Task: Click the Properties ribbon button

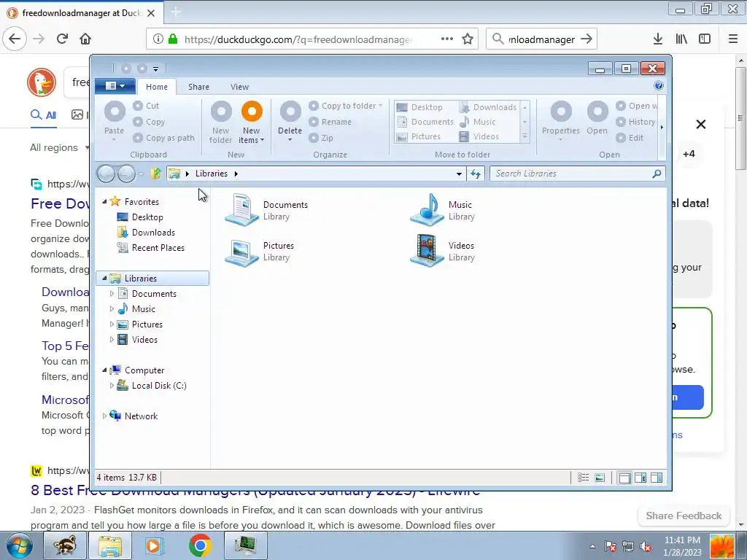Action: (x=561, y=121)
